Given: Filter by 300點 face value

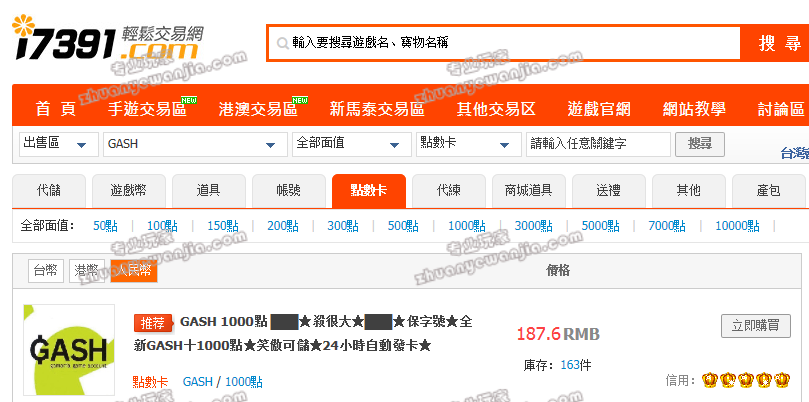Looking at the screenshot, I should click(343, 226).
